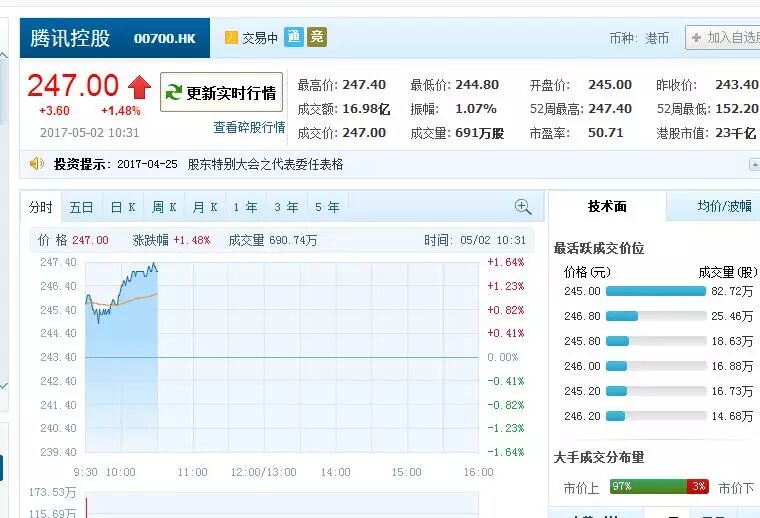Click the 97% green distribution bar

tap(641, 487)
